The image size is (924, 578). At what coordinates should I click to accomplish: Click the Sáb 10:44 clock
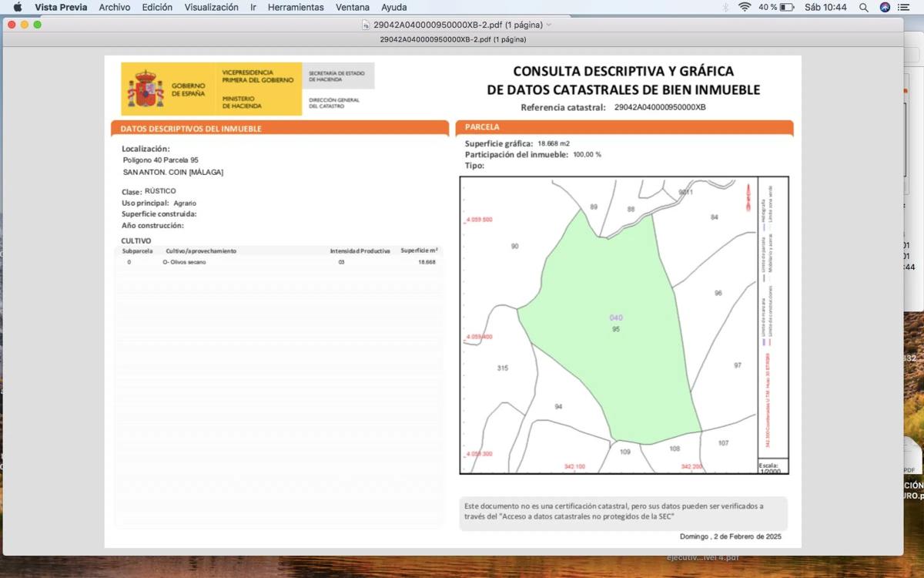825,7
